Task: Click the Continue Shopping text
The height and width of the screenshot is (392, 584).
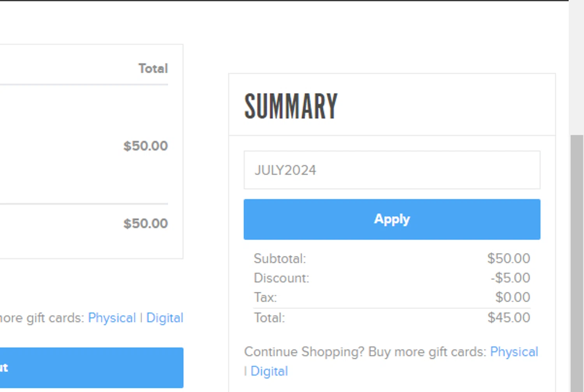Action: click(x=304, y=352)
